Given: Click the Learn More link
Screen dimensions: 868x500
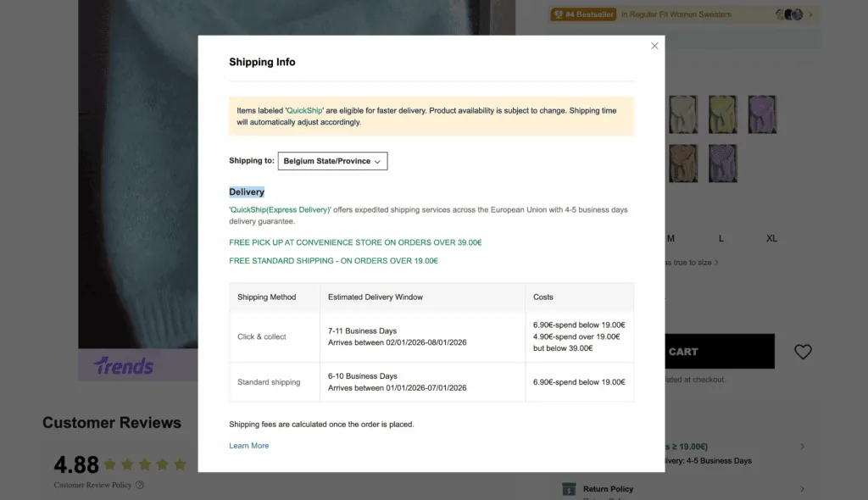Looking at the screenshot, I should tap(248, 446).
